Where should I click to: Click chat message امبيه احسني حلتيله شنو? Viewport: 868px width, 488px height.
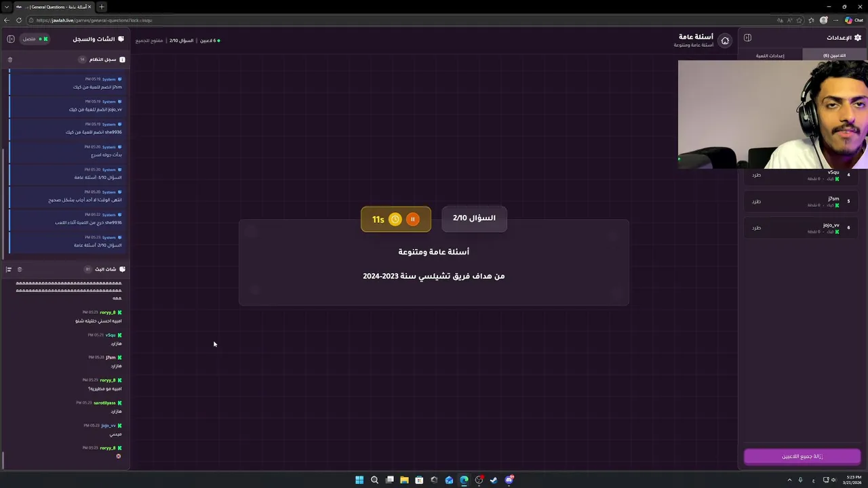coord(98,321)
